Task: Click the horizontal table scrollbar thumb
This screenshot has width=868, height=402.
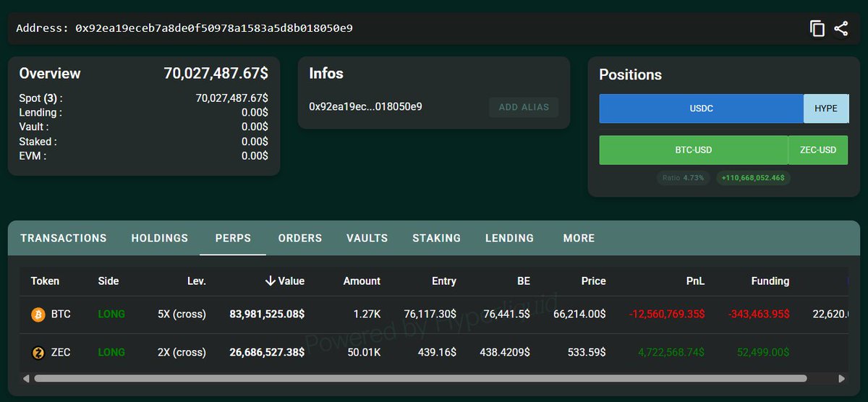Action: [420, 378]
